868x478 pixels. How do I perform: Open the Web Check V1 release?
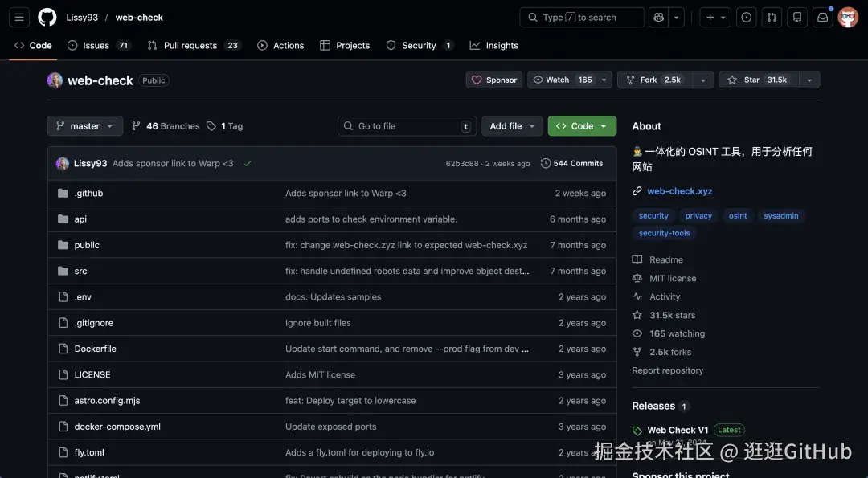678,430
